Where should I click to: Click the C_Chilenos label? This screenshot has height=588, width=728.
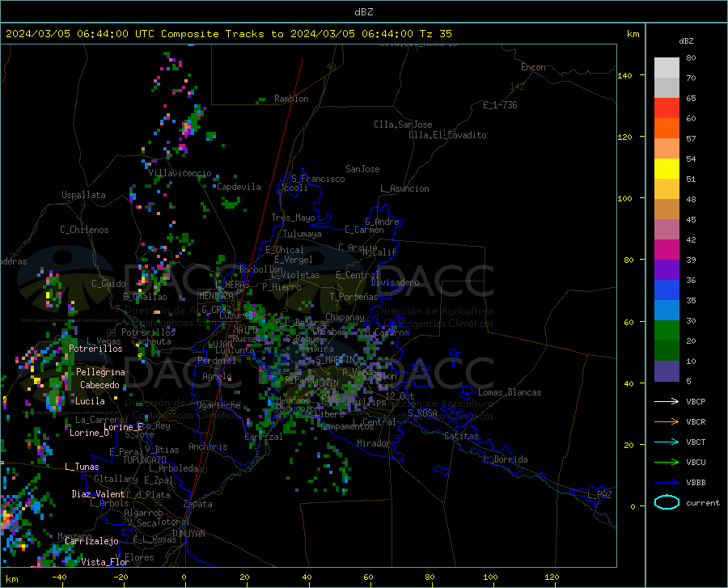[x=84, y=230]
